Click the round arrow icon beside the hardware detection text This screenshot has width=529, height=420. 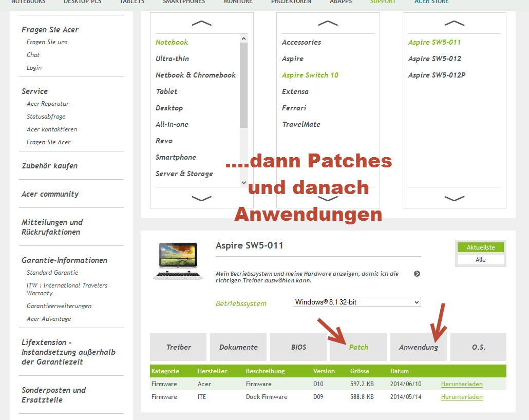click(x=417, y=274)
